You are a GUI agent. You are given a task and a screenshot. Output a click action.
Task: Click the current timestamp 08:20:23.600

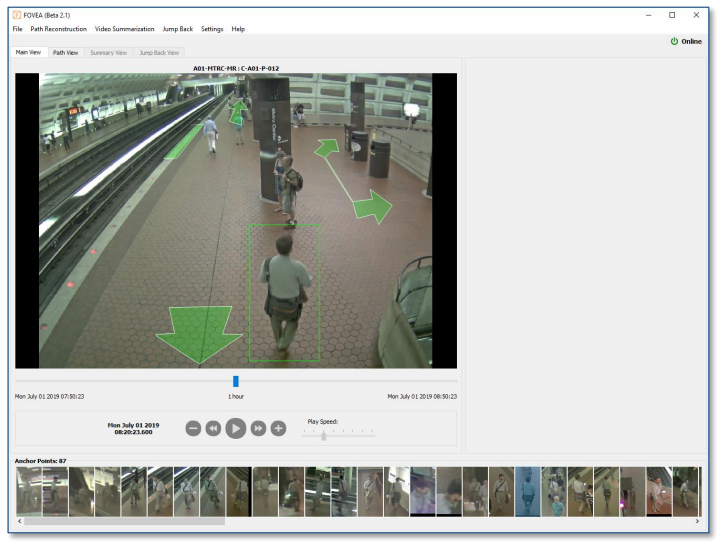[x=133, y=432]
